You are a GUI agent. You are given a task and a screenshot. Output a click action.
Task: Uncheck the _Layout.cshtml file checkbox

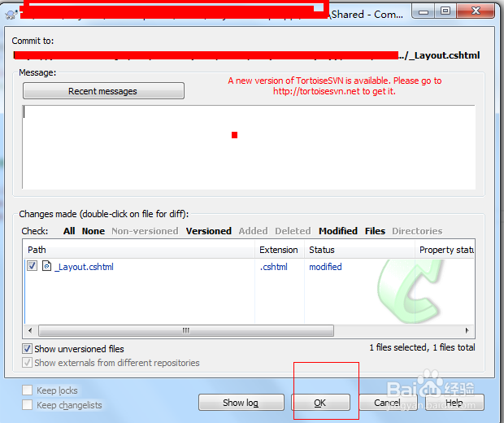point(33,266)
